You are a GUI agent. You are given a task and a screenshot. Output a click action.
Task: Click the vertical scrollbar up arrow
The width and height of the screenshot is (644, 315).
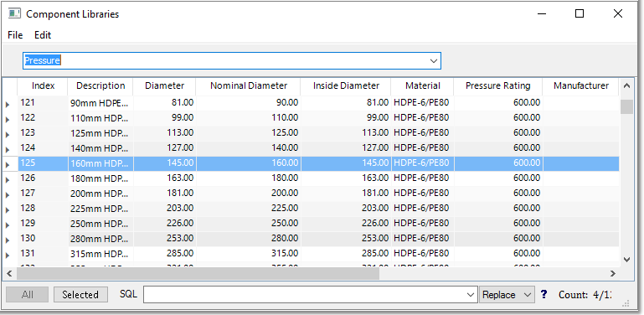click(626, 86)
